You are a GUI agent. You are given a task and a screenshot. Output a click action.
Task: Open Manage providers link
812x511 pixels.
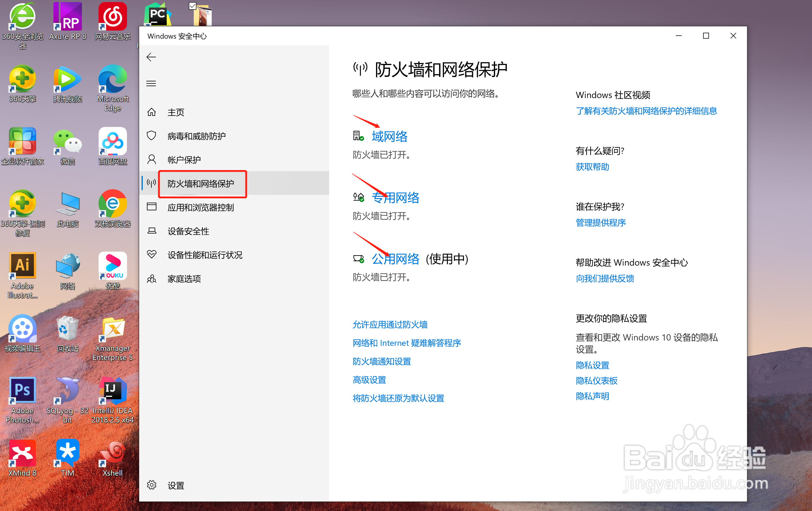pos(601,223)
